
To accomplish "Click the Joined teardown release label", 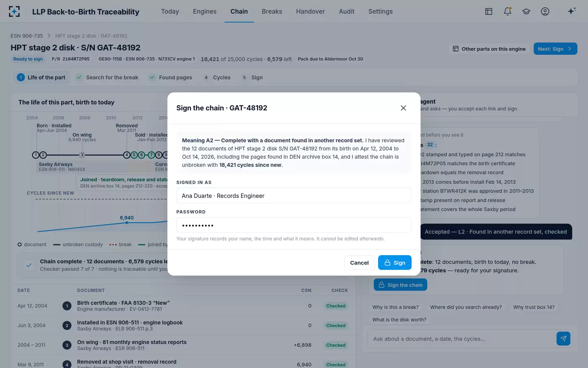I will click(x=124, y=180).
